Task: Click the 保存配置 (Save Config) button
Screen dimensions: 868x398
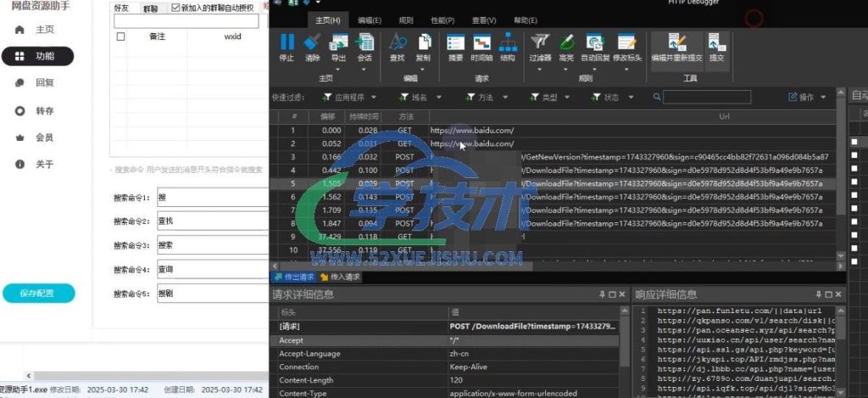Action: point(38,293)
